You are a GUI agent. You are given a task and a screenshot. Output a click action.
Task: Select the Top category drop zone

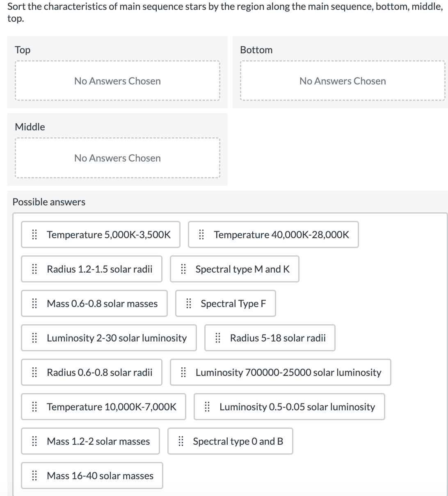(x=117, y=81)
